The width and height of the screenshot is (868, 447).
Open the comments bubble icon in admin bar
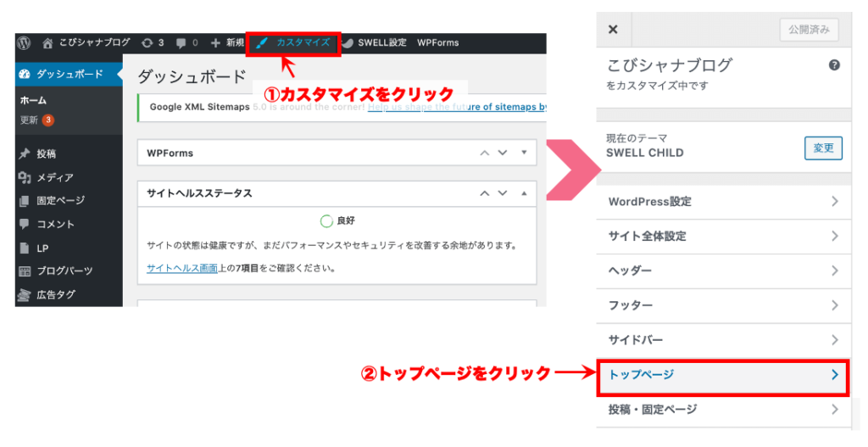pyautogui.click(x=181, y=43)
